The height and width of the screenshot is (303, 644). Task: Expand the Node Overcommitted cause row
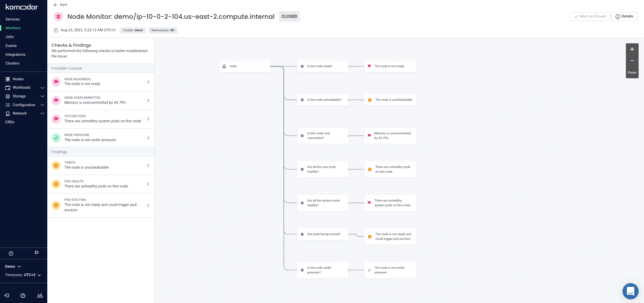(x=101, y=100)
